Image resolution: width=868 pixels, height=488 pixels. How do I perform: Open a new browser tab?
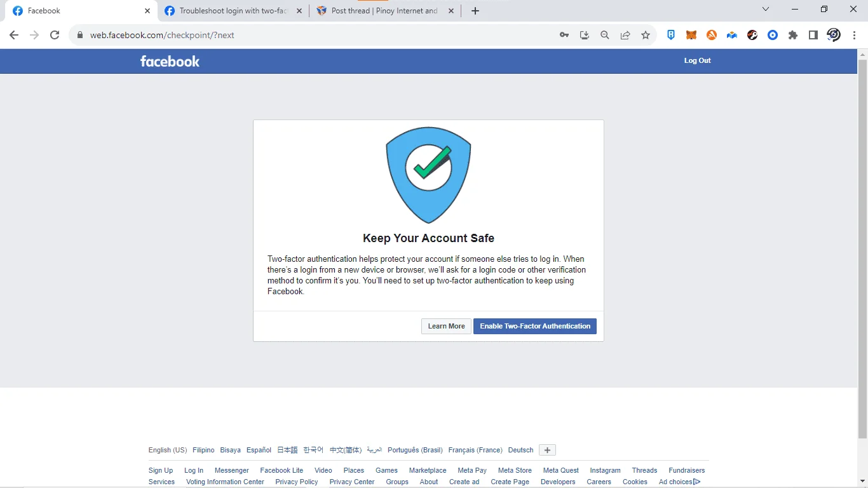click(x=475, y=11)
